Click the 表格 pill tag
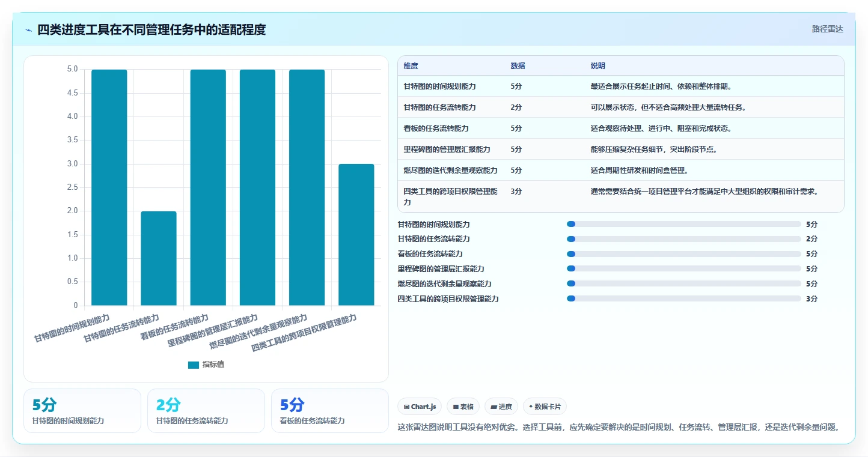Screen dimensions: 868x457 click(463, 407)
